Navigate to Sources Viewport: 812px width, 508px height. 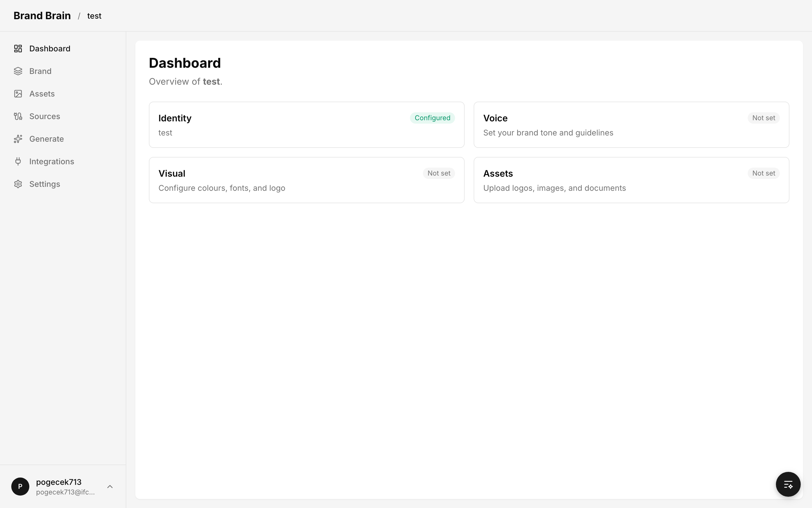pos(63,116)
